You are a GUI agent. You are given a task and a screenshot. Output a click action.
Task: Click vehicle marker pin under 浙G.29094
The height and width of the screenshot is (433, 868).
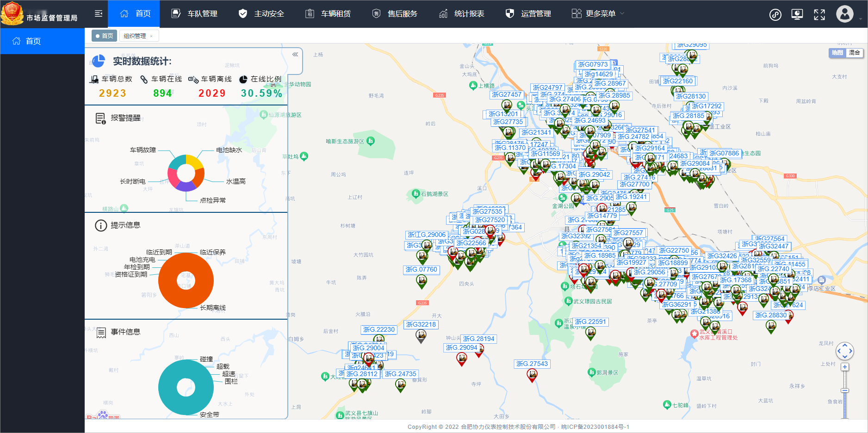point(462,359)
